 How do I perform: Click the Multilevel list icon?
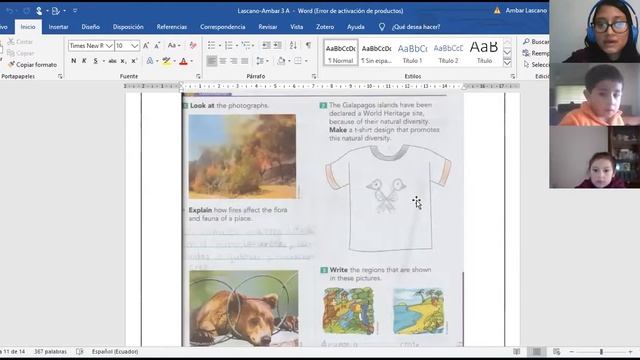246,45
